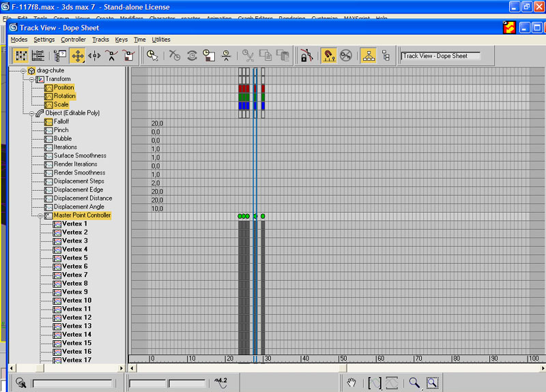Select the Slide Keys tool
The width and height of the screenshot is (546, 392).
tap(94, 56)
